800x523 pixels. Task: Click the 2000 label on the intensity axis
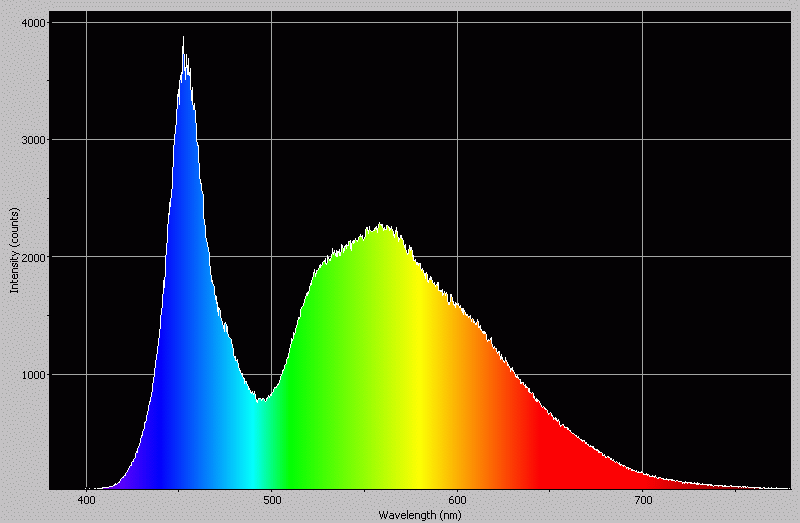tap(34, 257)
